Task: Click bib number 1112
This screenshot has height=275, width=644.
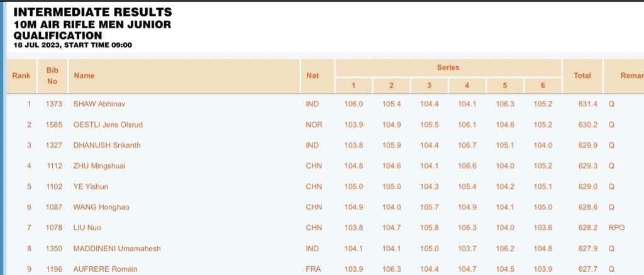Action: (x=54, y=166)
